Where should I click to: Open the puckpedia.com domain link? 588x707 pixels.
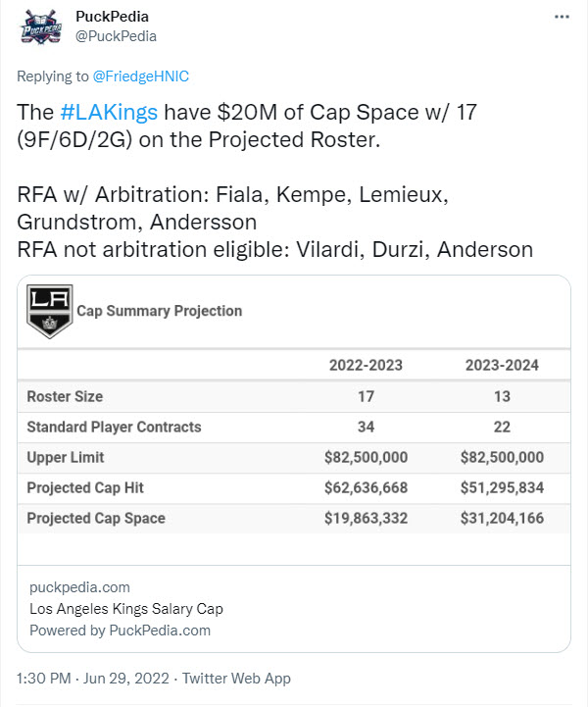point(79,587)
